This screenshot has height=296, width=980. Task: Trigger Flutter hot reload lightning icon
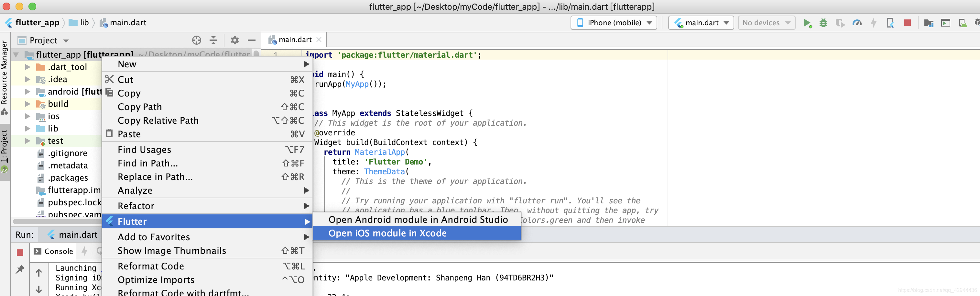(x=874, y=23)
